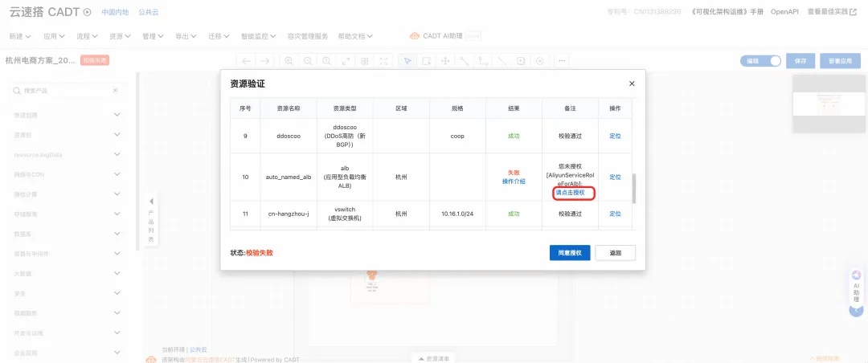
Task: Click the 返回 button in dialog
Action: tap(615, 252)
